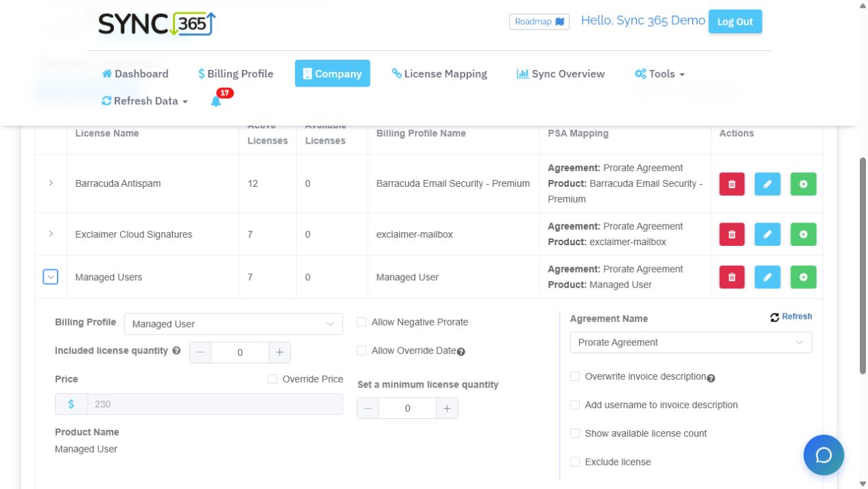The image size is (868, 489).
Task: Expand the Exclaimer Cloud Signatures row
Action: (x=51, y=234)
